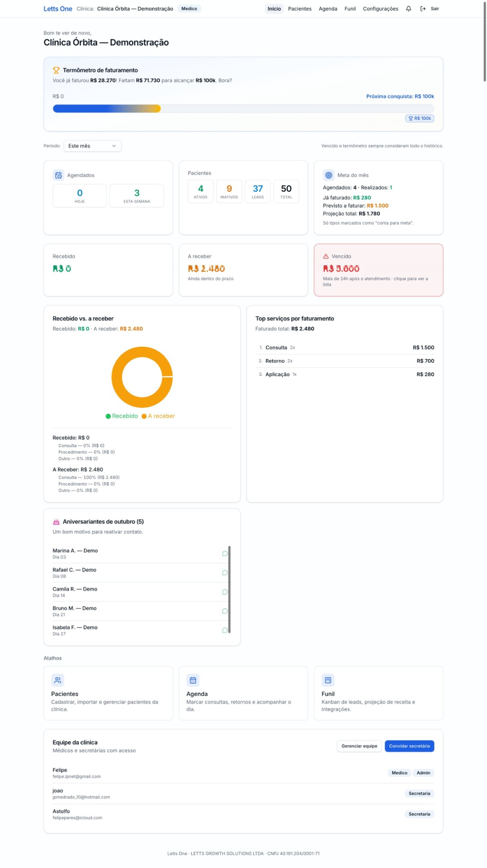Screen dimensions: 487x868
Task: Open the notifications bell
Action: pyautogui.click(x=408, y=9)
